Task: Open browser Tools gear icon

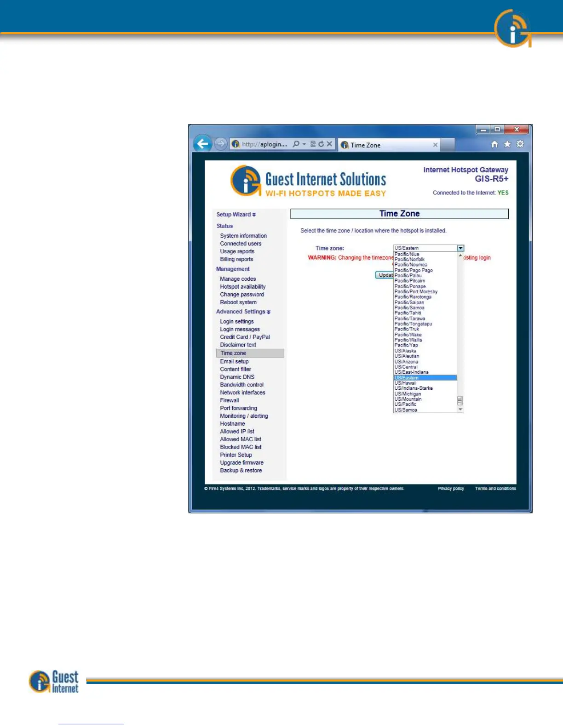Action: coord(520,144)
